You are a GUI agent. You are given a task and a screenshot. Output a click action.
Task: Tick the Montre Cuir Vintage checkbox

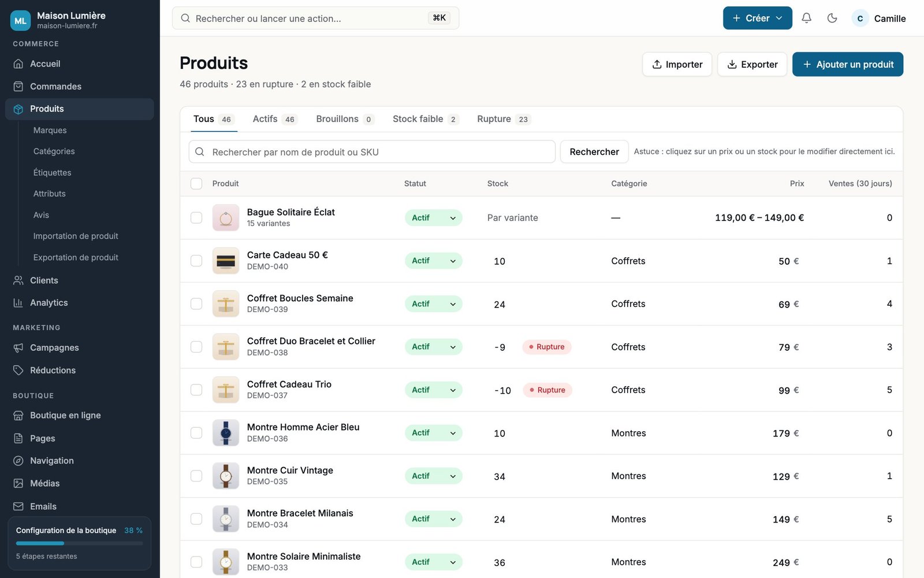(x=196, y=476)
